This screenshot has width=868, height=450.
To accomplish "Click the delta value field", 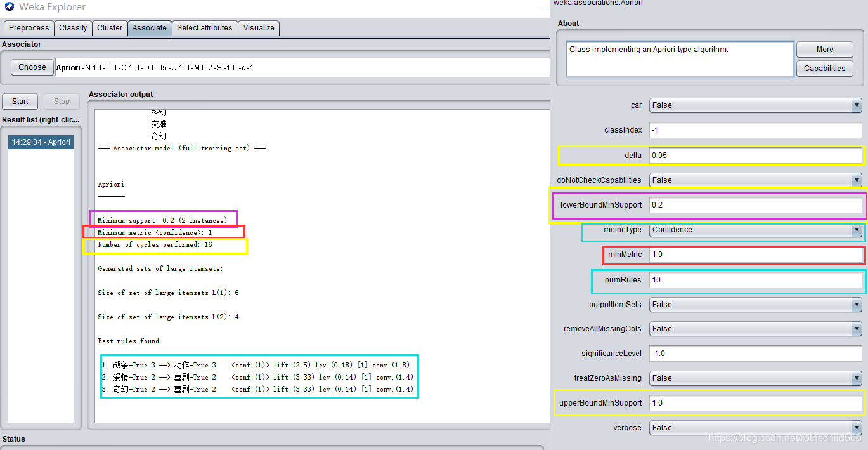I will tap(756, 156).
